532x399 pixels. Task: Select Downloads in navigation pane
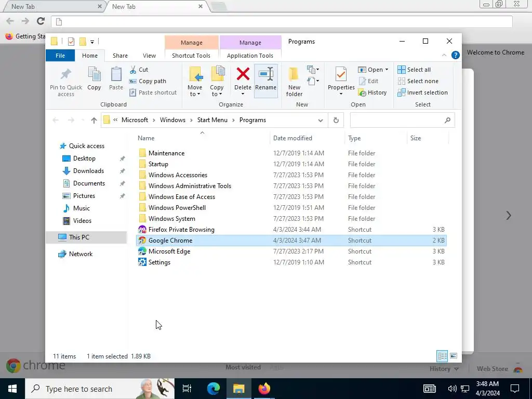click(x=88, y=171)
